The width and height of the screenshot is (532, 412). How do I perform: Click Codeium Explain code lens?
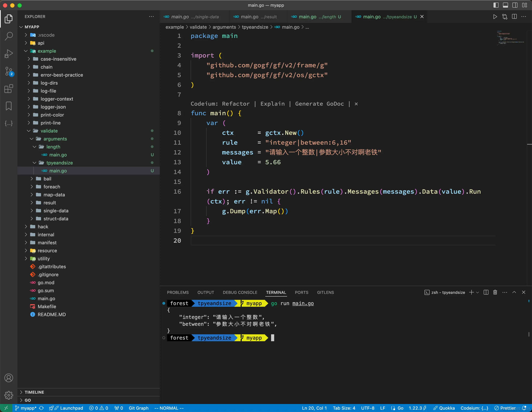272,104
